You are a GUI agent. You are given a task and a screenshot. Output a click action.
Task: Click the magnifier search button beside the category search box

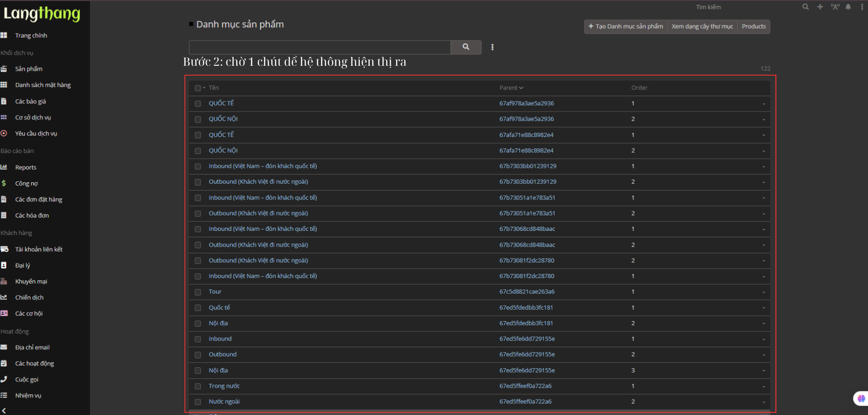pyautogui.click(x=466, y=47)
